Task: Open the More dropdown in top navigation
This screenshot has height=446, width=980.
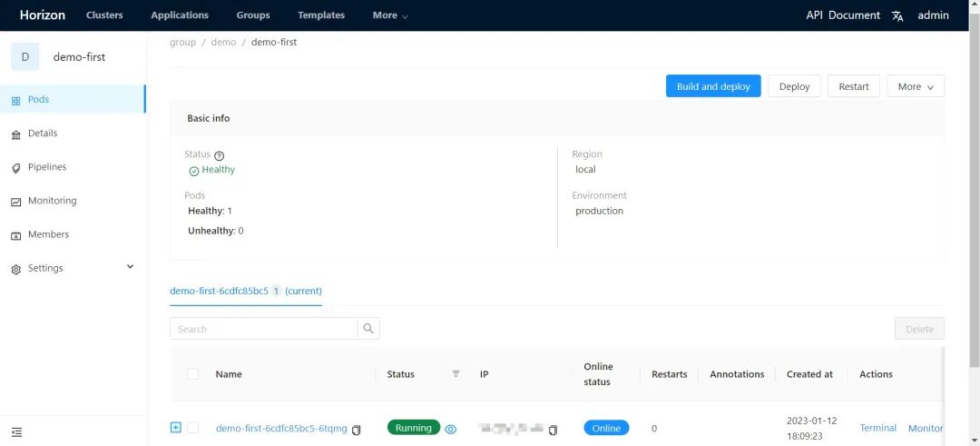Action: [x=390, y=15]
